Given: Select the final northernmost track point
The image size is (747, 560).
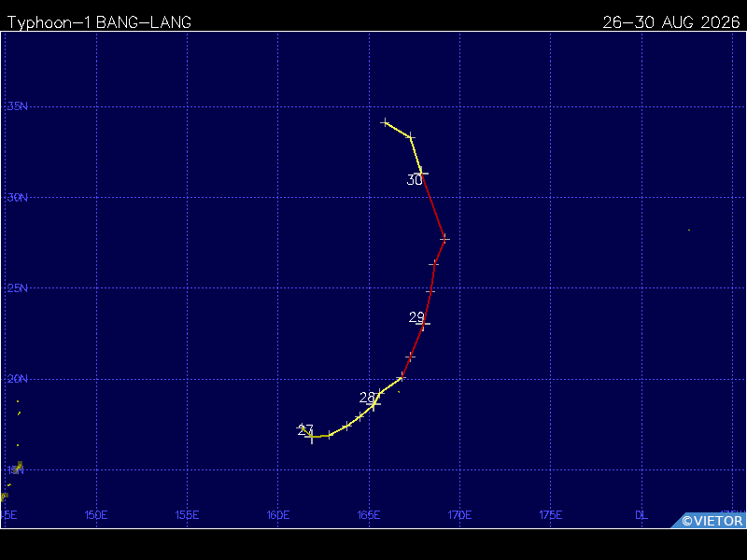Looking at the screenshot, I should tap(385, 123).
